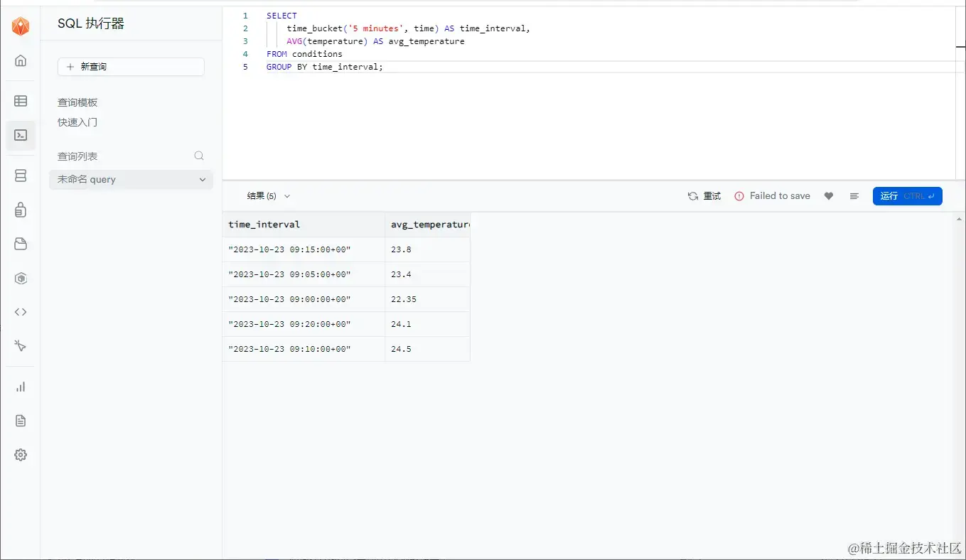The height and width of the screenshot is (560, 966).
Task: Expand the 未命名 query chevron
Action: click(x=203, y=180)
